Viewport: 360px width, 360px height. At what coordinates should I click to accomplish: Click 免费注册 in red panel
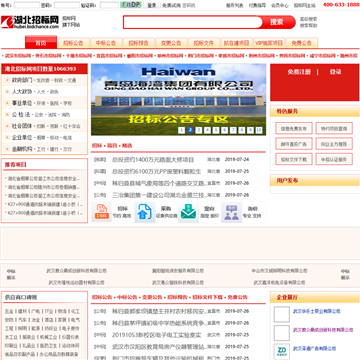299,72
